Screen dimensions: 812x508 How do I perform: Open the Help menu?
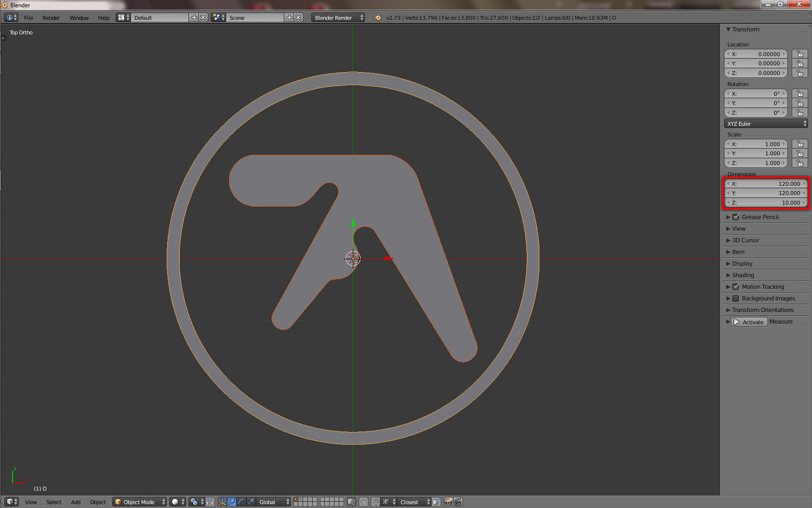[x=103, y=18]
